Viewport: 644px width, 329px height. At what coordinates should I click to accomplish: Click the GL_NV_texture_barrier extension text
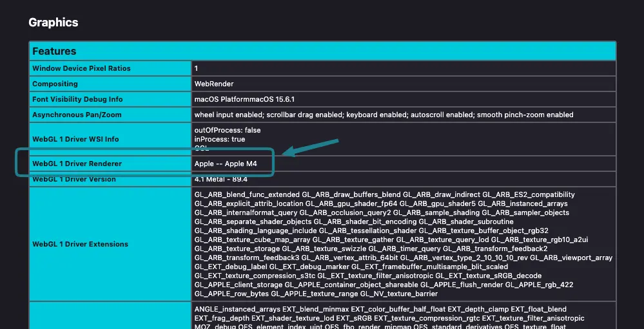pyautogui.click(x=399, y=294)
